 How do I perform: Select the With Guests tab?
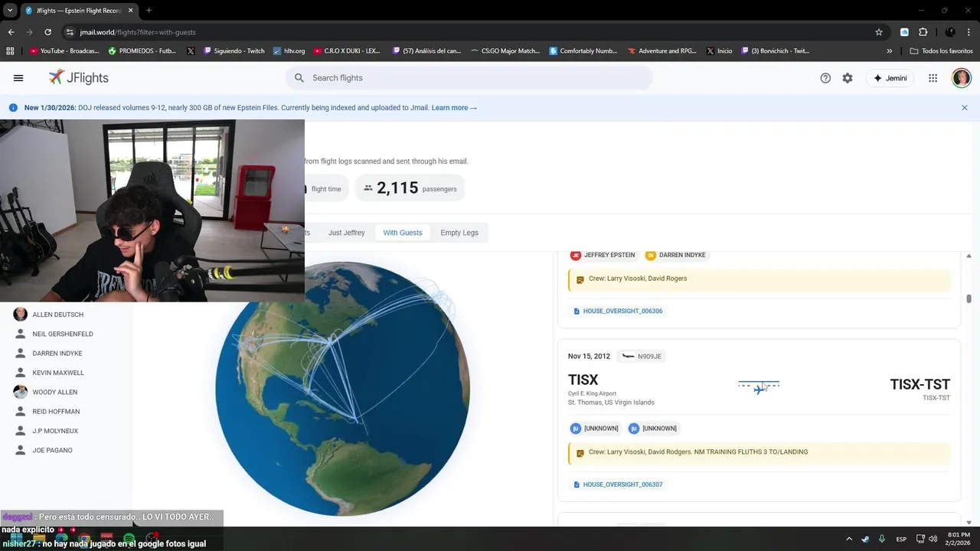403,233
